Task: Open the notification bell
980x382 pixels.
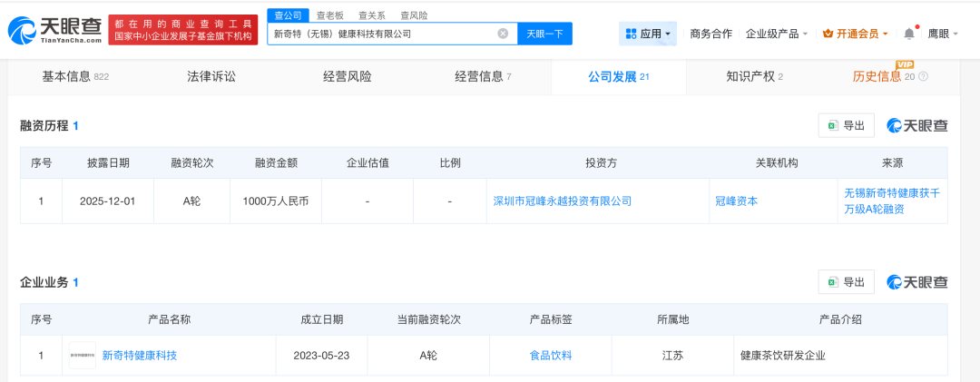Action: [909, 34]
